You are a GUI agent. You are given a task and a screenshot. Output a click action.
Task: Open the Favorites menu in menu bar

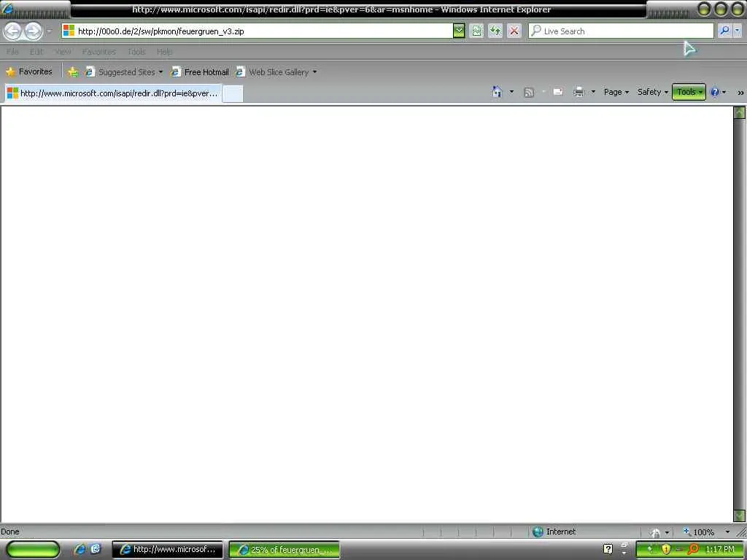coord(98,52)
